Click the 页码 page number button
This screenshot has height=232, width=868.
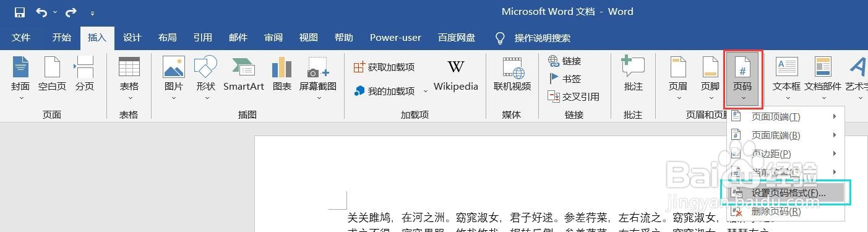click(743, 79)
